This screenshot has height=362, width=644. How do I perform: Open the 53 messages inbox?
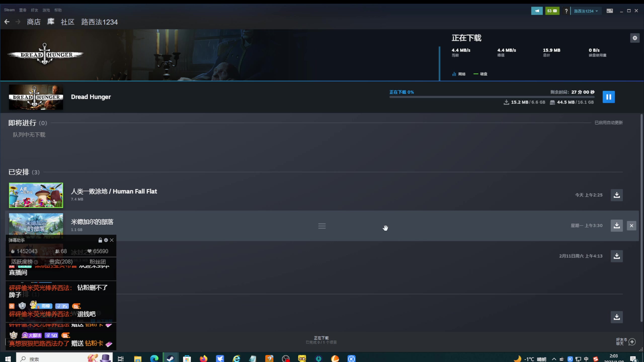click(552, 11)
